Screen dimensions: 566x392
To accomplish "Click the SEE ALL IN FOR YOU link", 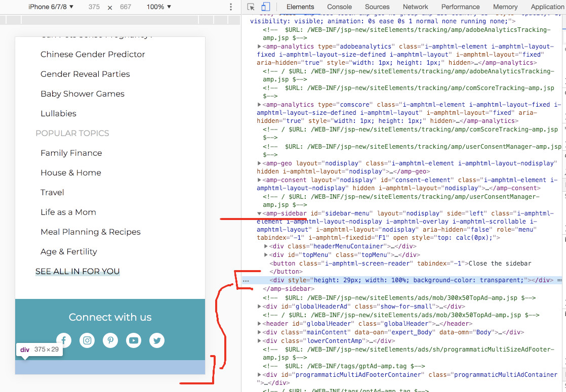I will [x=77, y=272].
